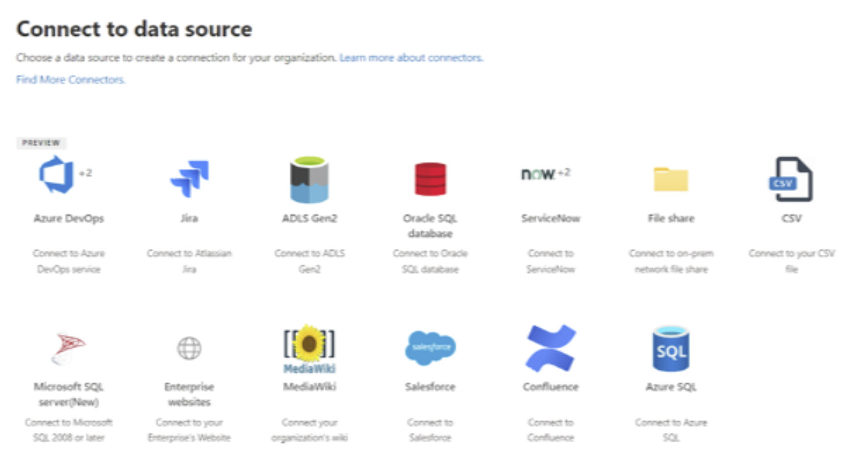
Task: Click the 'Salesforce' connector name label
Action: point(430,387)
